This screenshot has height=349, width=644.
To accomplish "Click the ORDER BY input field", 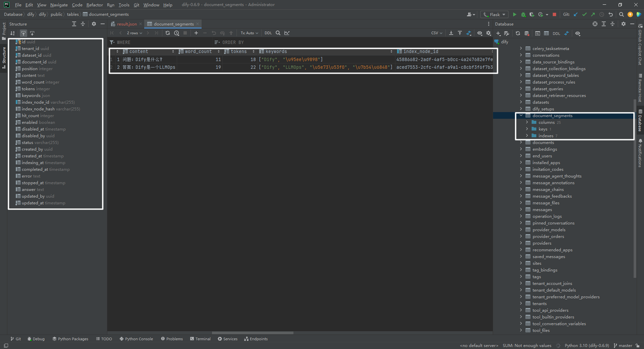I will click(x=352, y=42).
